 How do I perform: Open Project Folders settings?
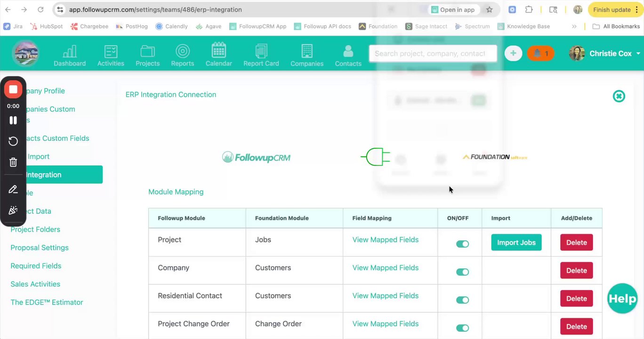[x=35, y=230]
